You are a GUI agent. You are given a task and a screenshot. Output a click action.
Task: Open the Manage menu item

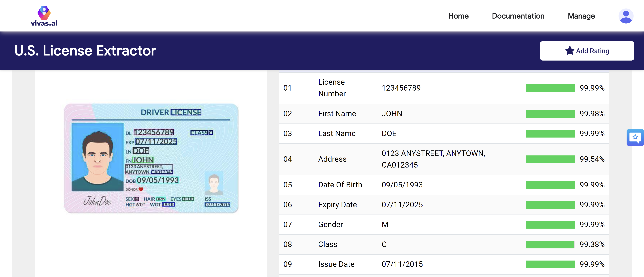pyautogui.click(x=581, y=16)
